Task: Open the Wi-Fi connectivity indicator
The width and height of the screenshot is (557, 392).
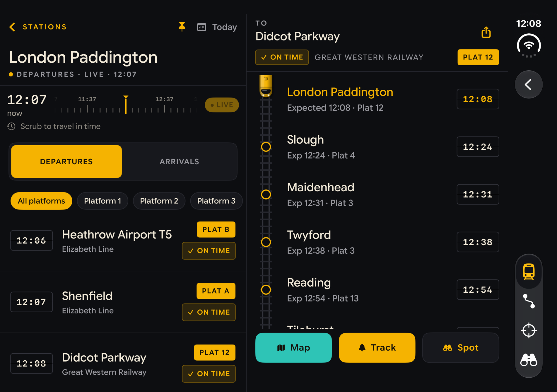Action: (x=529, y=45)
